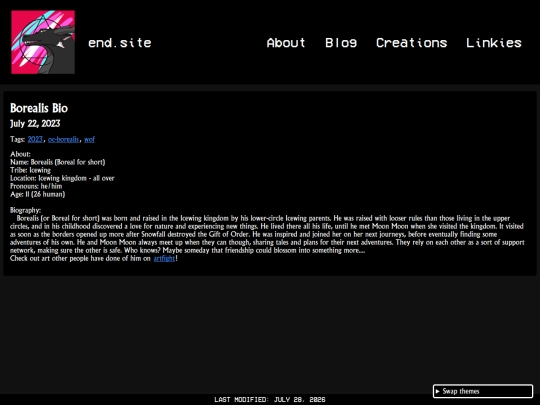Click the dragon logo avatar image
The width and height of the screenshot is (540, 405).
(x=43, y=42)
